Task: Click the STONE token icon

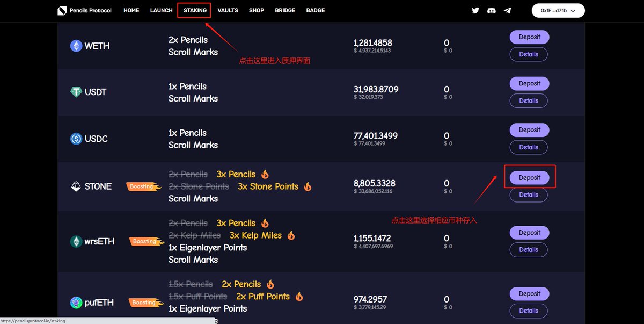Action: coord(76,186)
